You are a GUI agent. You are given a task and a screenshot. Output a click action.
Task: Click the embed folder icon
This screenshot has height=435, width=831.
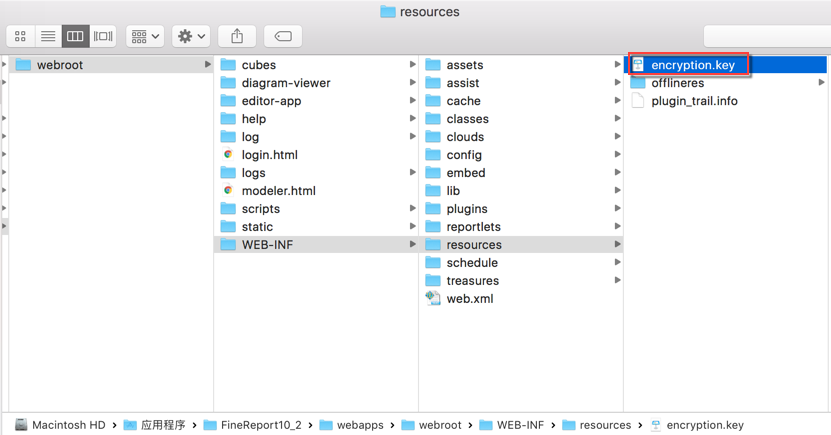(x=433, y=173)
